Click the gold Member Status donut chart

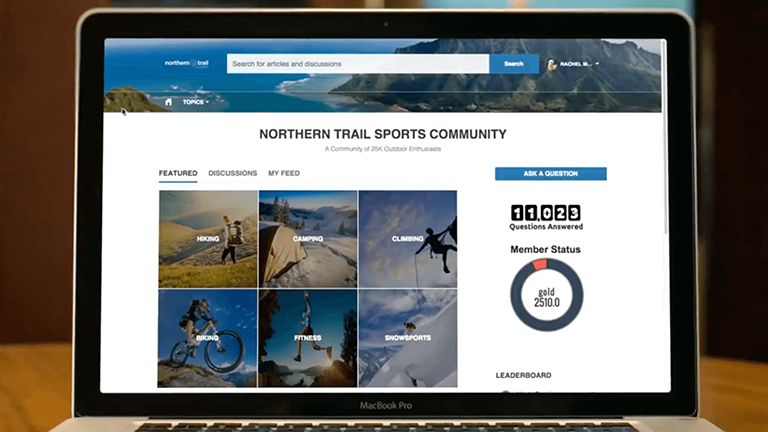point(546,295)
